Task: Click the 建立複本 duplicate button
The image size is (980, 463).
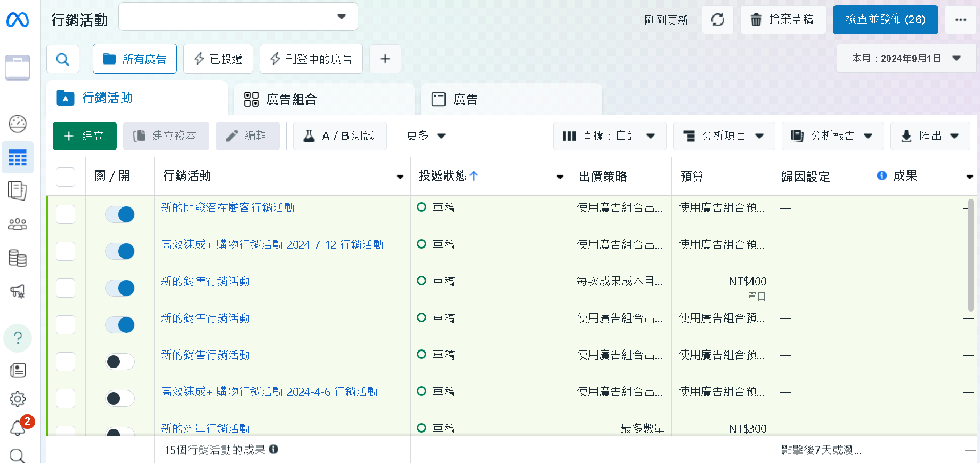Action: click(166, 136)
